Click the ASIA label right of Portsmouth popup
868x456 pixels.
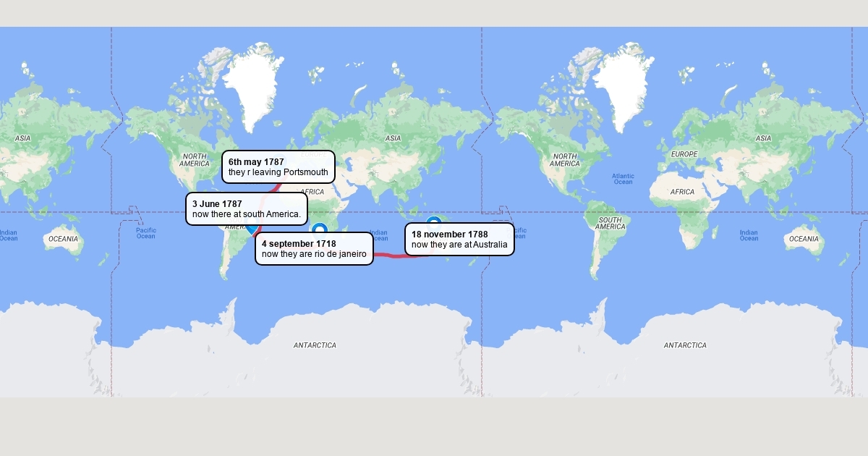click(x=393, y=138)
